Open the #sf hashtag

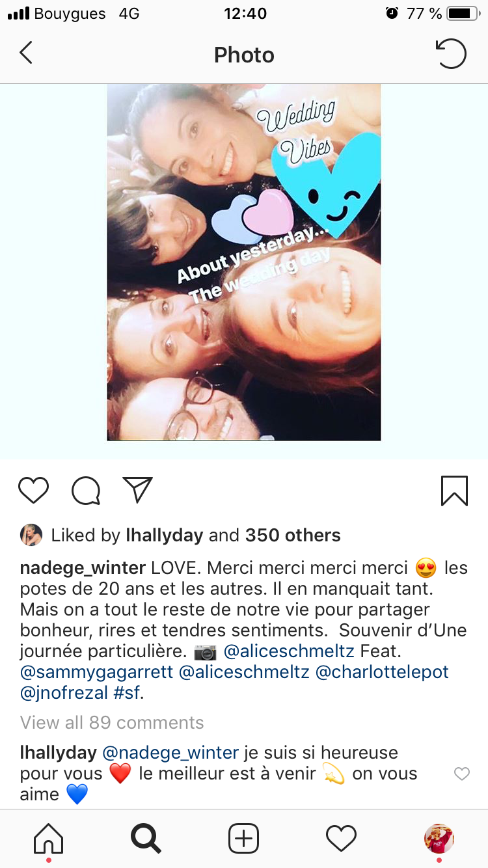[x=126, y=693]
